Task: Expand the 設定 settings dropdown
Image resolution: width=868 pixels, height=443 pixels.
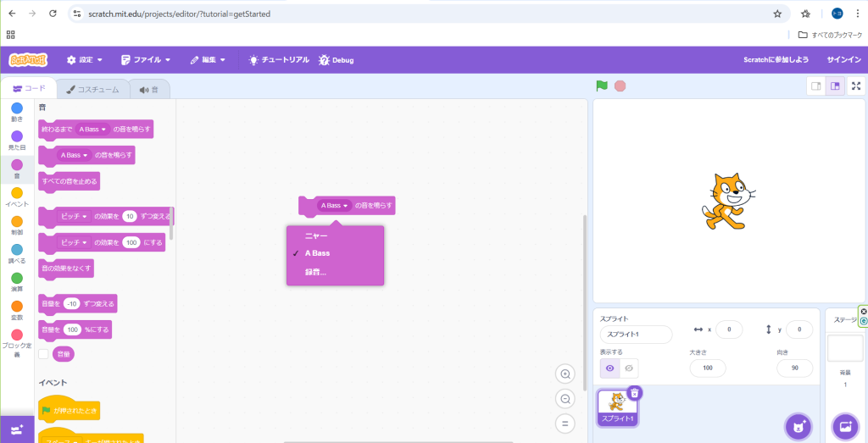Action: click(85, 60)
